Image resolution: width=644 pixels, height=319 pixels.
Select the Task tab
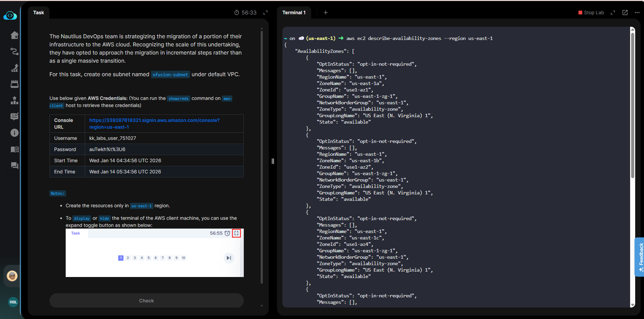pyautogui.click(x=39, y=13)
